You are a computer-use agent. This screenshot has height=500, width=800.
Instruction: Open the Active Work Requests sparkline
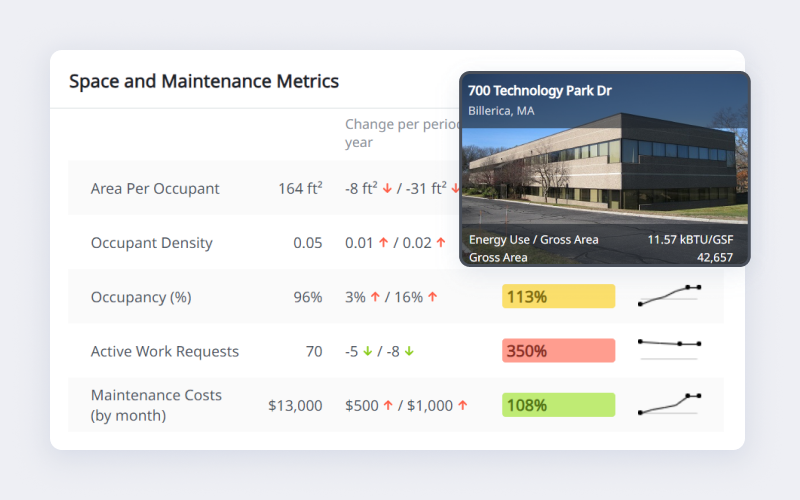(669, 349)
